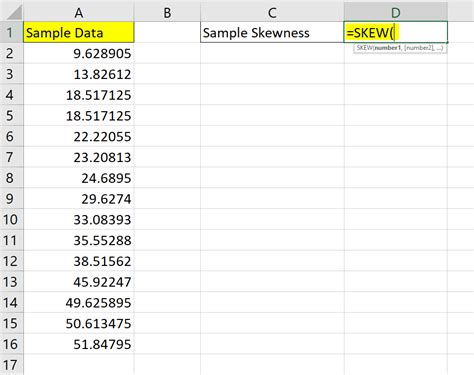474x375 pixels.
Task: Select column A header
Action: (x=79, y=12)
